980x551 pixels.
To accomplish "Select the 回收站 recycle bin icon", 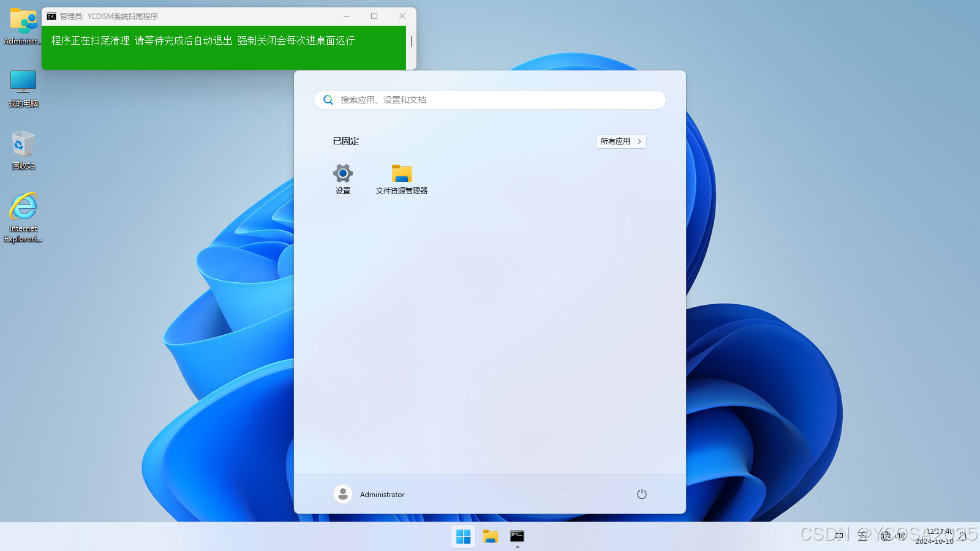I will point(23,150).
